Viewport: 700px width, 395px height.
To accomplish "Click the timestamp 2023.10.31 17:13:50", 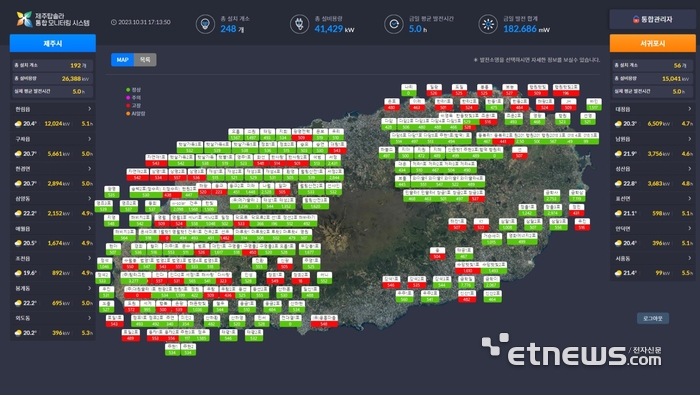I will [x=144, y=22].
